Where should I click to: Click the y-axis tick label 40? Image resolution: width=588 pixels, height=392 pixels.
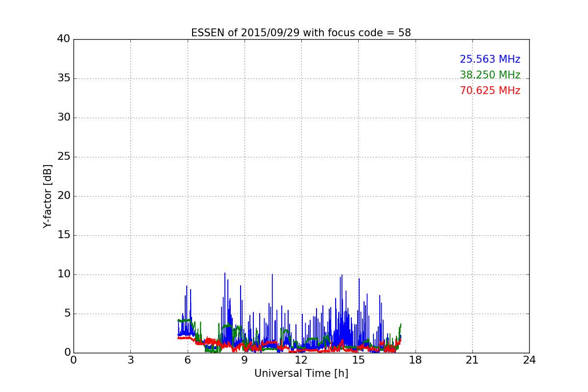64,39
